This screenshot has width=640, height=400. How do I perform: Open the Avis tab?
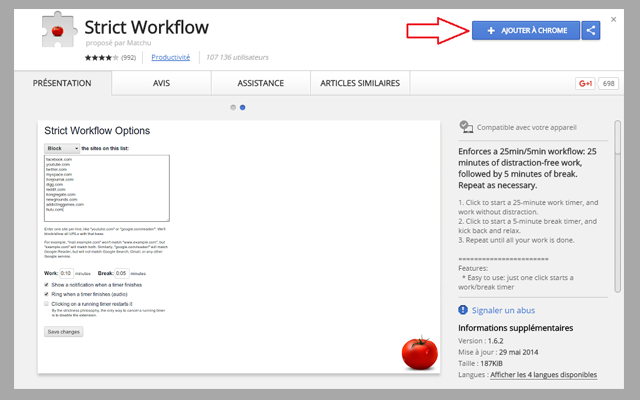[x=161, y=83]
